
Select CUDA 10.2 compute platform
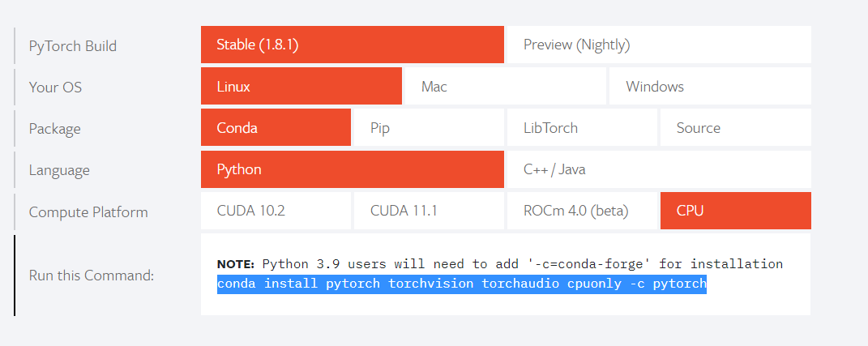click(276, 211)
